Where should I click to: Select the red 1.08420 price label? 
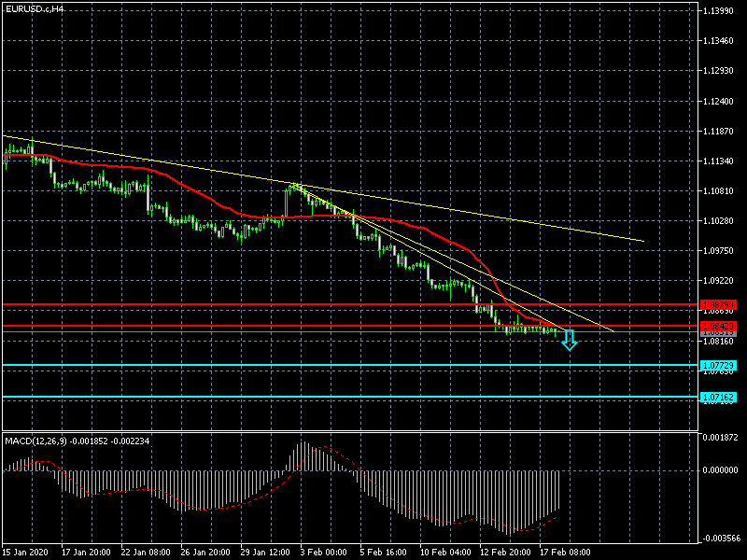717,326
